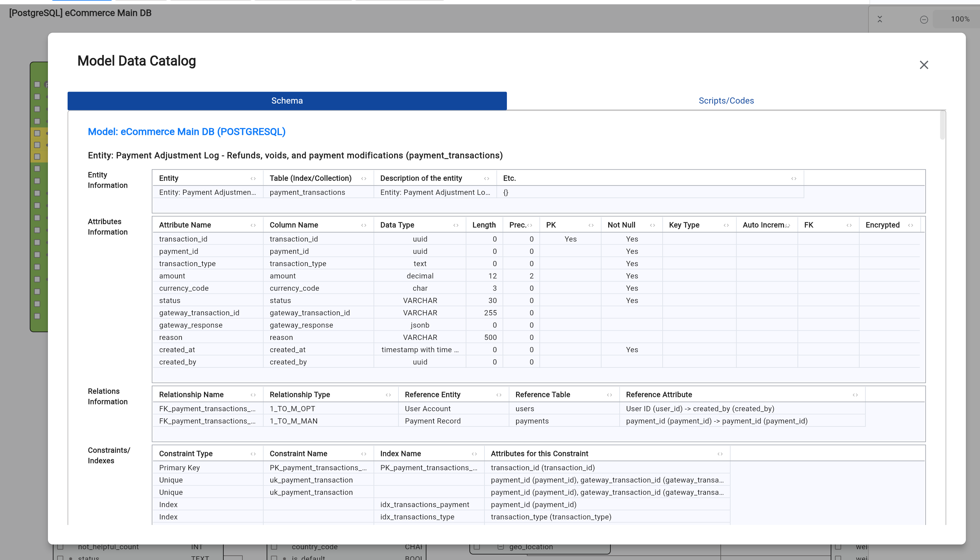
Task: Click the code icon next to Constraint Name header
Action: [x=363, y=453]
